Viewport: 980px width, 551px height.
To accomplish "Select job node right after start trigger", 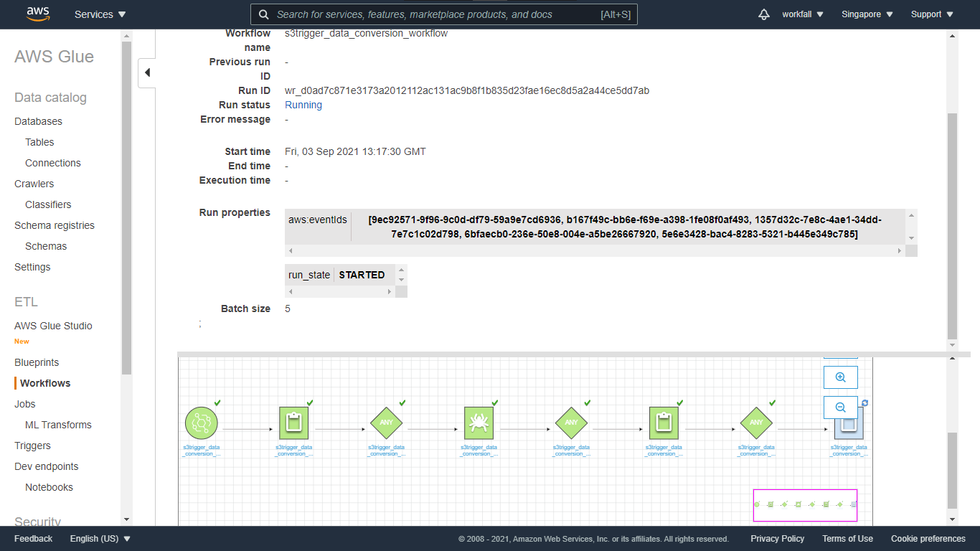I will click(293, 423).
